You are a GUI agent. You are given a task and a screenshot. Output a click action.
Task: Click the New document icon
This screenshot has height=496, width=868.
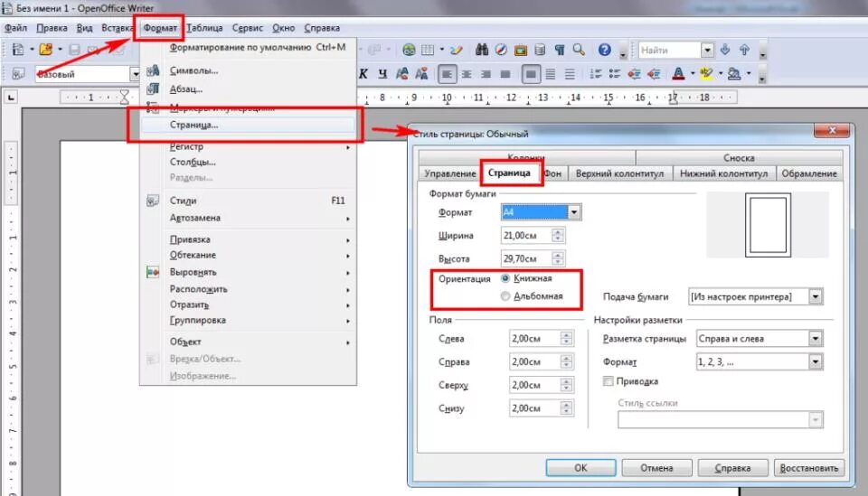point(18,50)
